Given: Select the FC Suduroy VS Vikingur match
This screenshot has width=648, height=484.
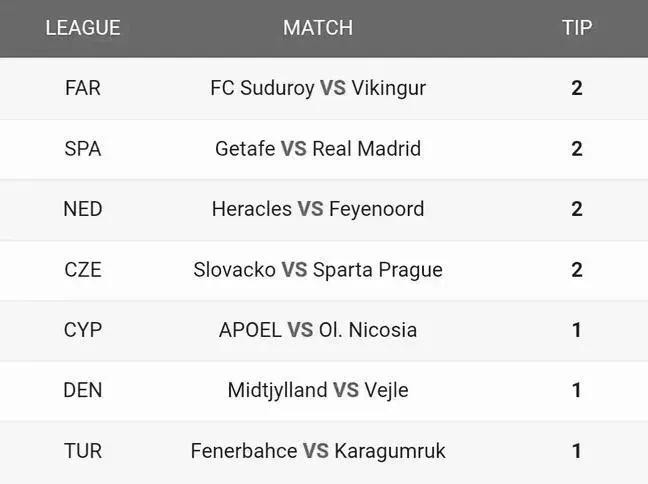Looking at the screenshot, I should [x=318, y=88].
